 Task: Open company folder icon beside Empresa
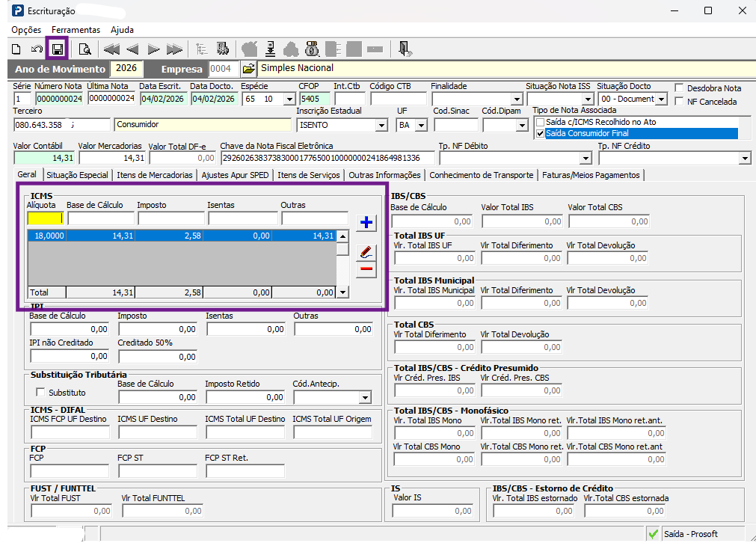249,69
